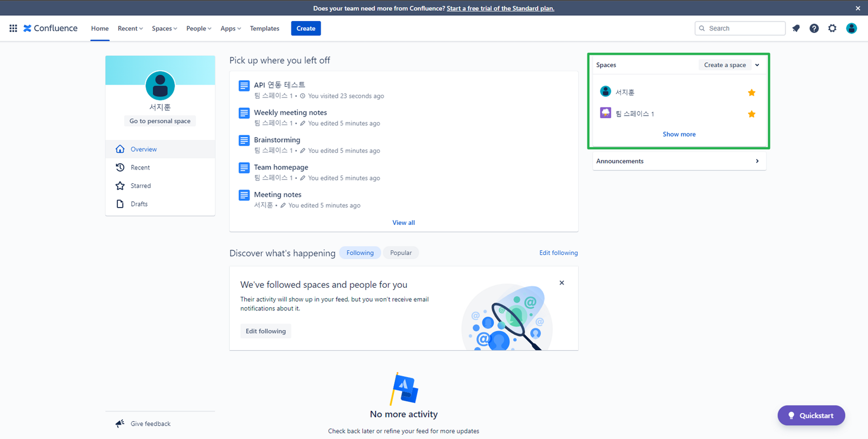Switch feed to Popular
This screenshot has width=868, height=439.
pos(400,253)
